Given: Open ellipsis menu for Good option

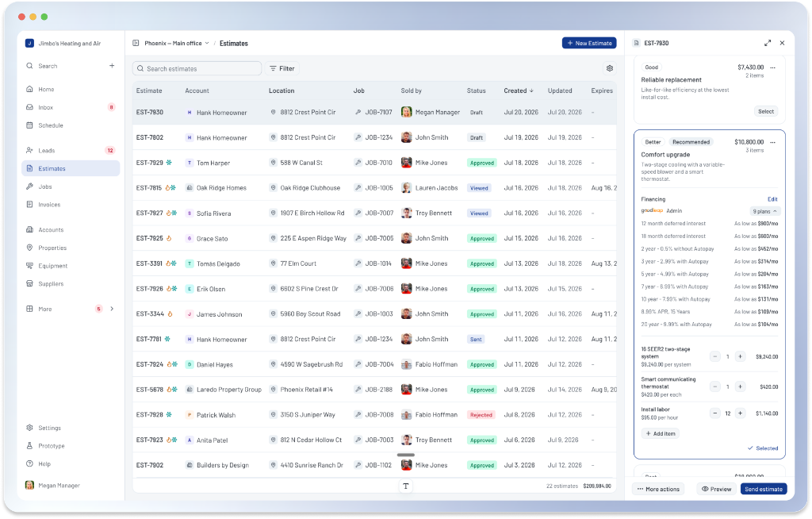Looking at the screenshot, I should 772,67.
